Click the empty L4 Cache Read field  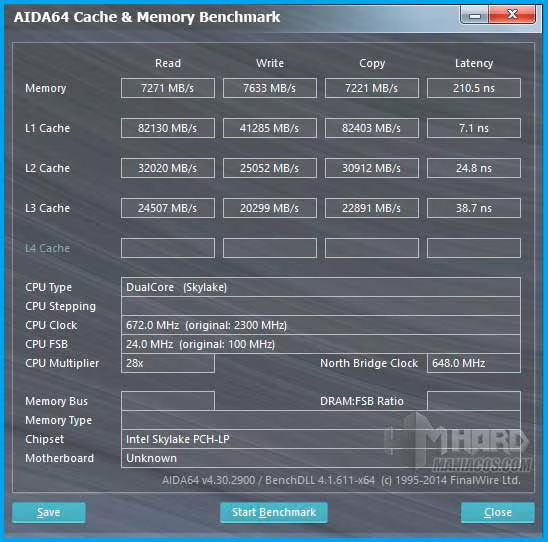(x=168, y=248)
